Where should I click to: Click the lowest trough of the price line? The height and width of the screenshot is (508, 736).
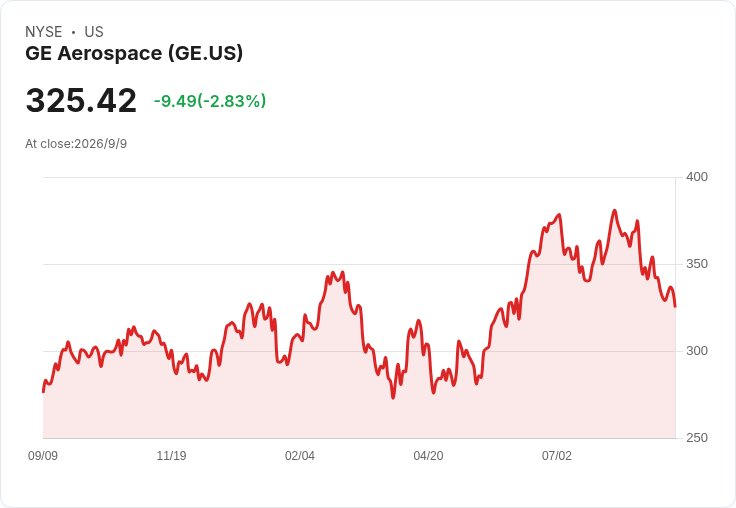click(393, 398)
